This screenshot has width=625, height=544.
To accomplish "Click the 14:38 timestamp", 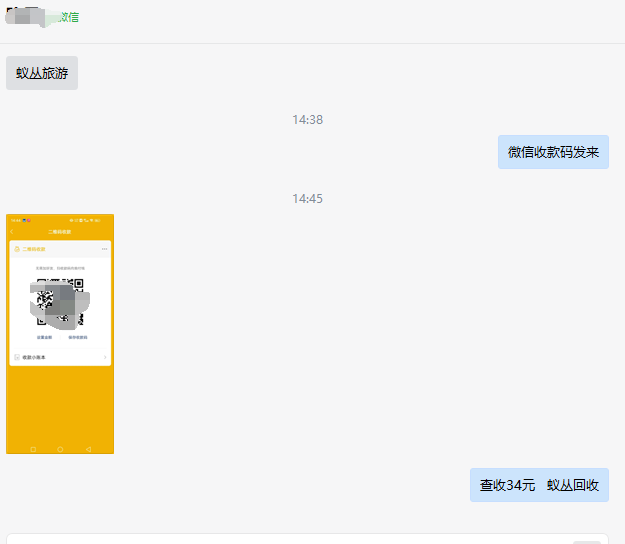I will [307, 120].
